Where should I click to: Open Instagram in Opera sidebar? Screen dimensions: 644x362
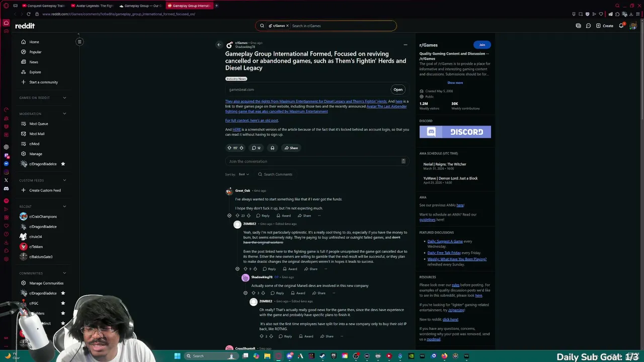(x=6, y=172)
